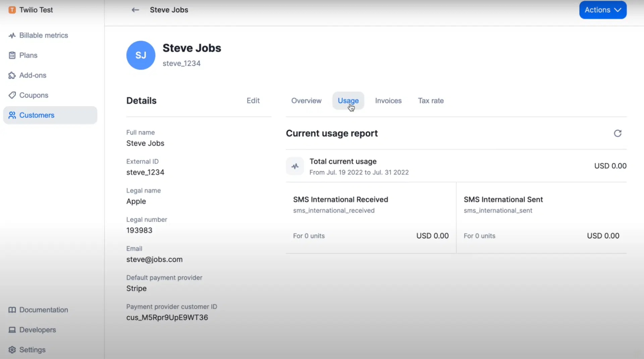This screenshot has height=359, width=644.
Task: Open the Actions dropdown menu
Action: click(x=603, y=10)
